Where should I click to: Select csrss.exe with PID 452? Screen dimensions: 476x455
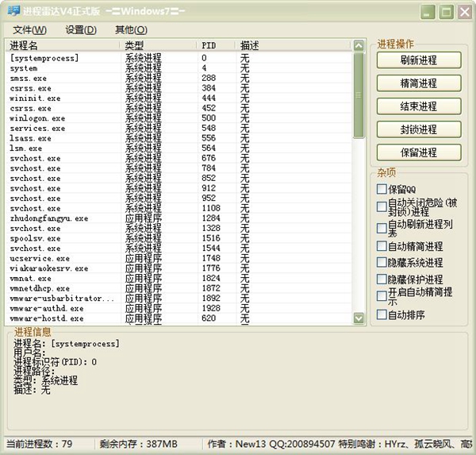pos(178,108)
